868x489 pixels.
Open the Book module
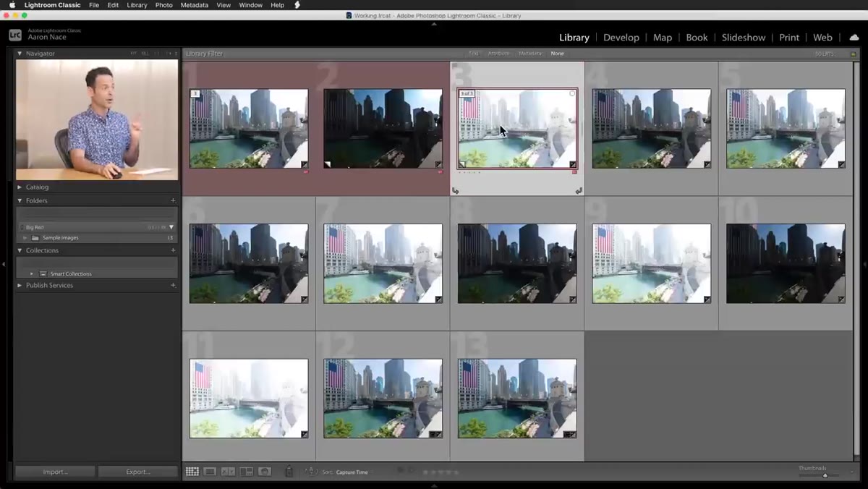click(x=697, y=38)
